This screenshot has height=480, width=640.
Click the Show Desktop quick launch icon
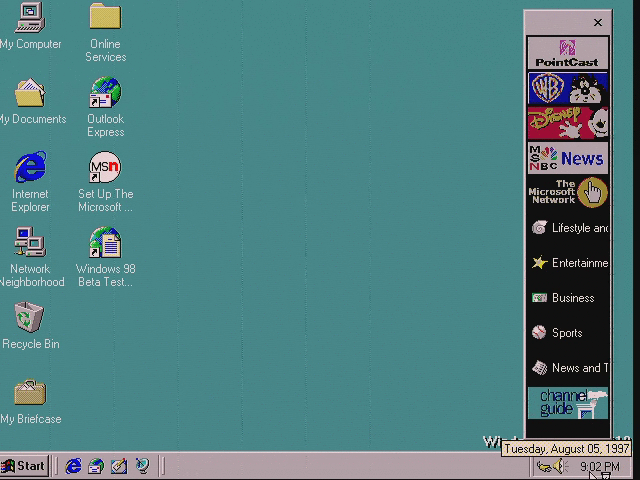click(119, 466)
